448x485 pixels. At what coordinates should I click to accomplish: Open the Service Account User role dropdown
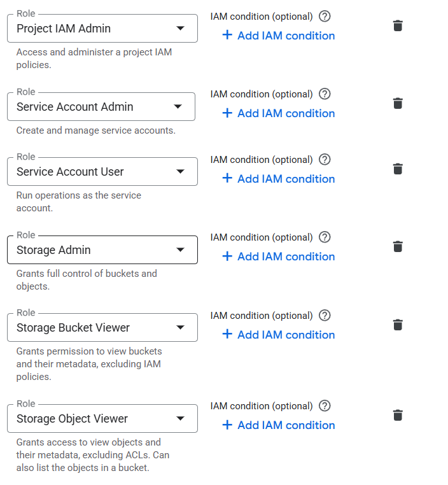click(102, 172)
